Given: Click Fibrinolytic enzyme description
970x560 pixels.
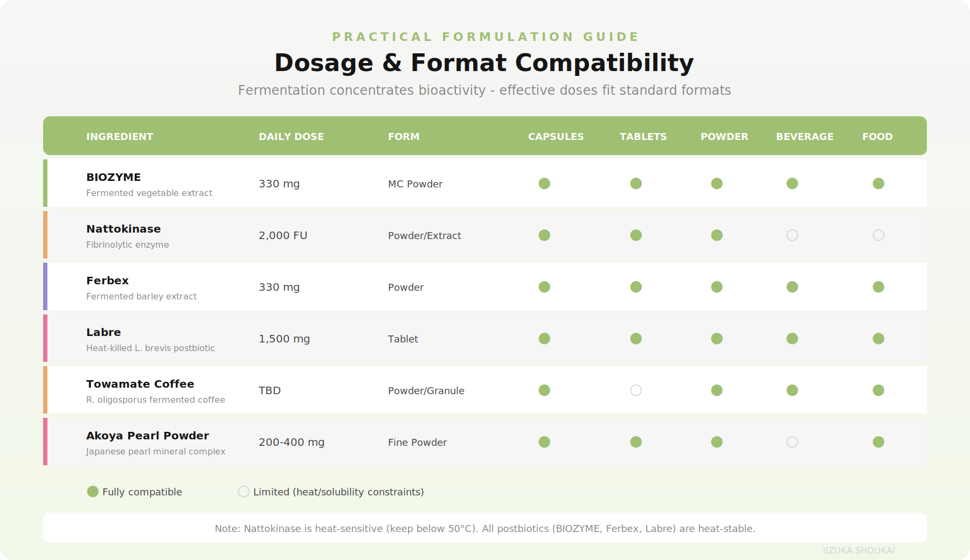Looking at the screenshot, I should pyautogui.click(x=128, y=244).
